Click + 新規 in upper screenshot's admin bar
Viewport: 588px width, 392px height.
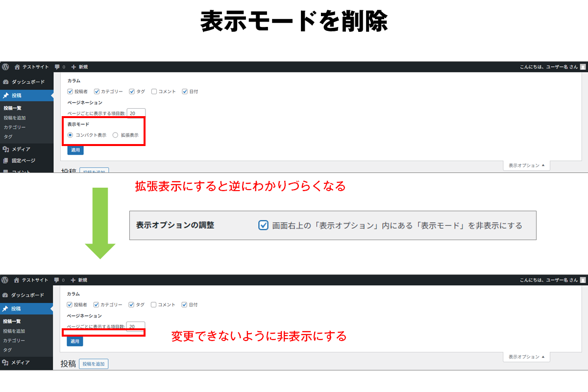click(x=79, y=67)
